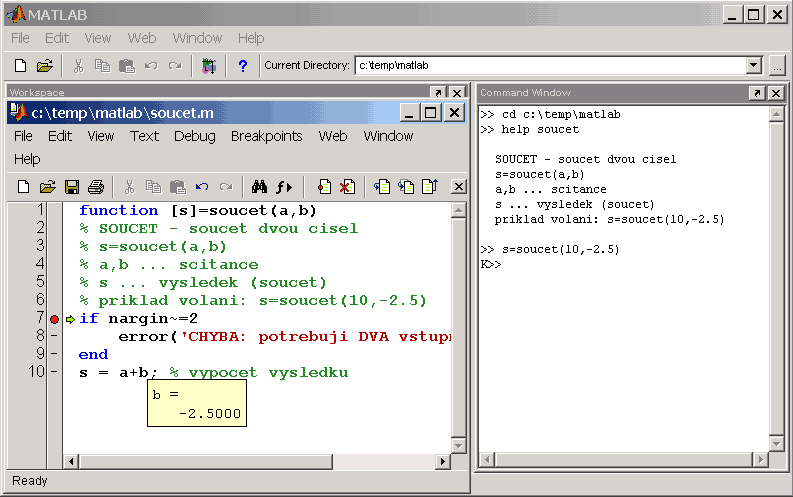Screen dimensions: 793x497
Task: Click editor vertical scrollbar down arrow
Action: (459, 445)
